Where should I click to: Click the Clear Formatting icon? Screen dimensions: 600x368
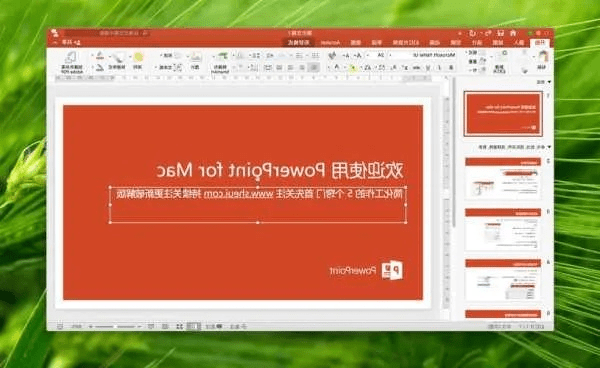(333, 55)
